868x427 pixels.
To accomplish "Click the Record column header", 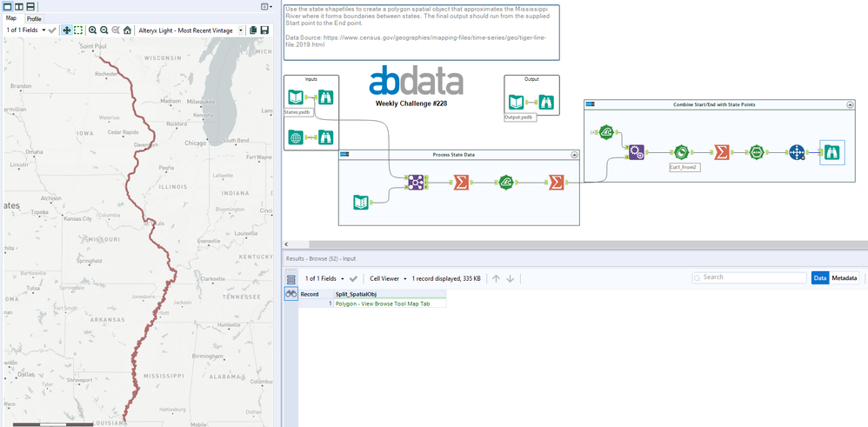I will (316, 294).
